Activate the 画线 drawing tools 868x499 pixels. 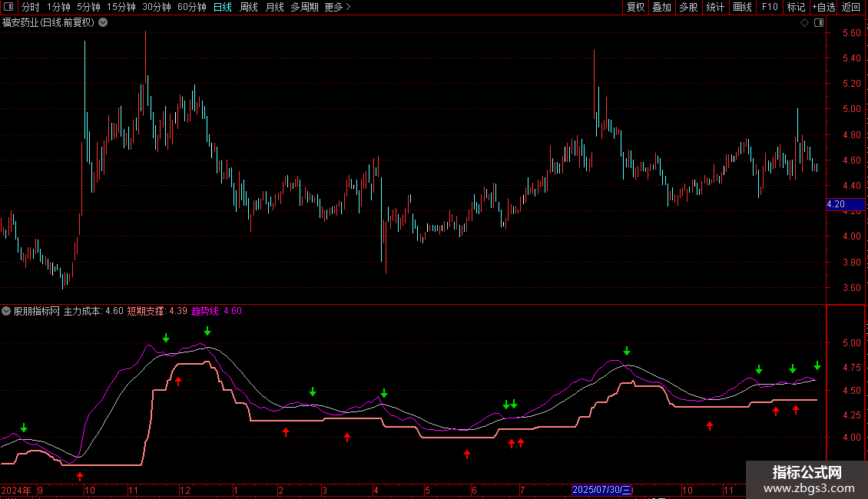point(742,7)
